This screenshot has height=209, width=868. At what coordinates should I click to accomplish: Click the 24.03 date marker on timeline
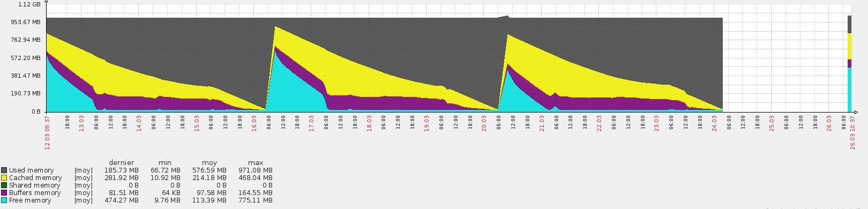click(x=715, y=123)
